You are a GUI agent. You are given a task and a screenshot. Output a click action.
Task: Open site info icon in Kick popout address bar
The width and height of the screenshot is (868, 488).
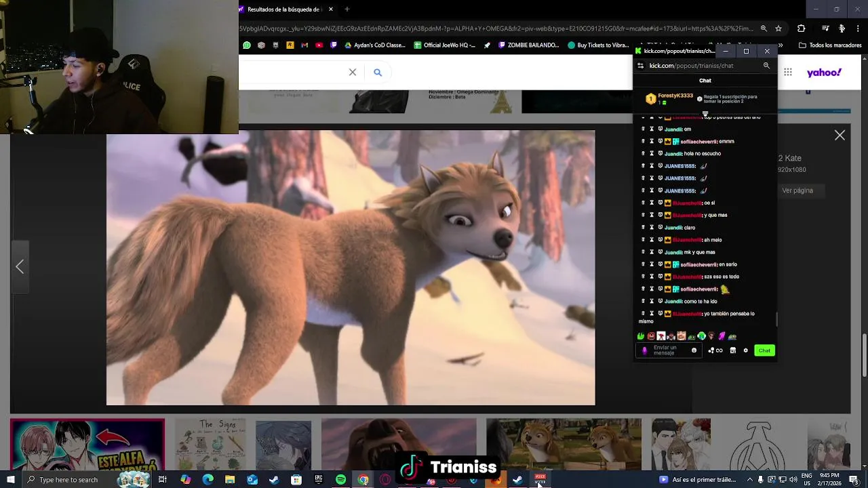click(640, 66)
